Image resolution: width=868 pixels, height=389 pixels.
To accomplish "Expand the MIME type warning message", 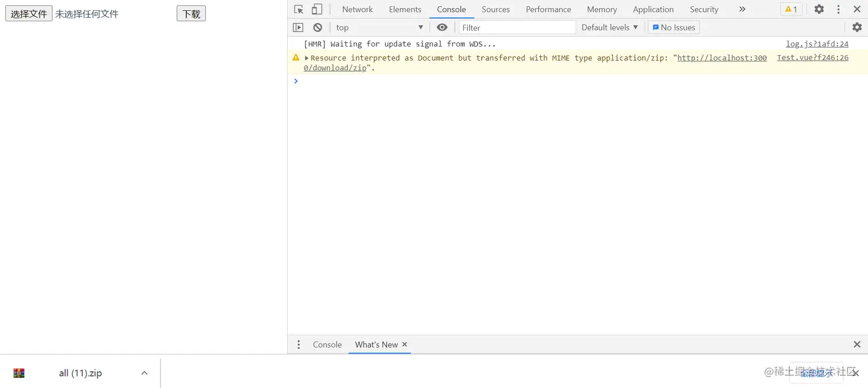I will (307, 58).
